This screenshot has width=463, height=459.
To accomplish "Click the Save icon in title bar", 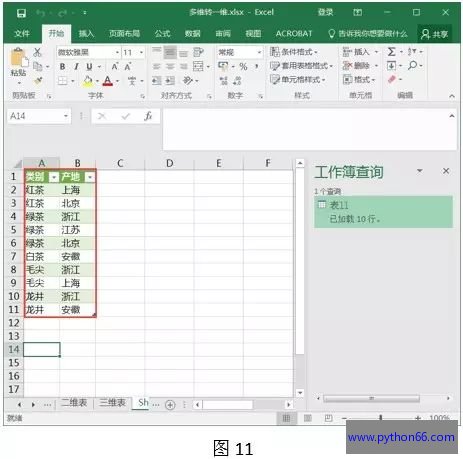I will [x=21, y=13].
